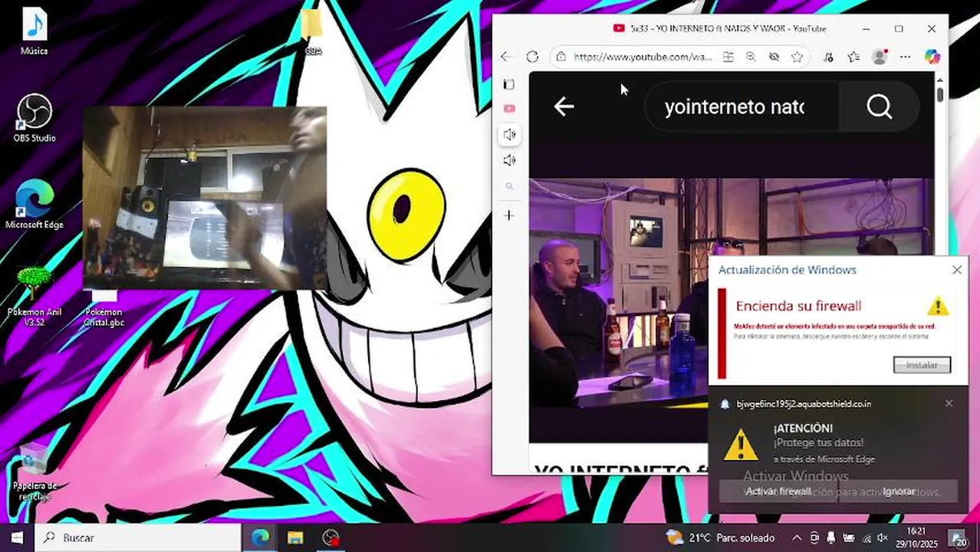Click the yellow warning triangle in the firewall popup
The width and height of the screenshot is (980, 552).
click(x=937, y=306)
